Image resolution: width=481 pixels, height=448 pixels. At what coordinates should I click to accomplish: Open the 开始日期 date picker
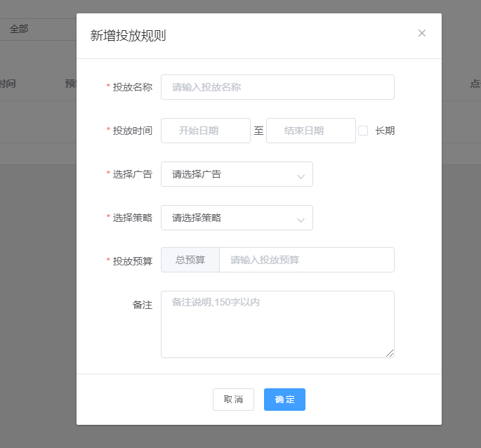(206, 131)
